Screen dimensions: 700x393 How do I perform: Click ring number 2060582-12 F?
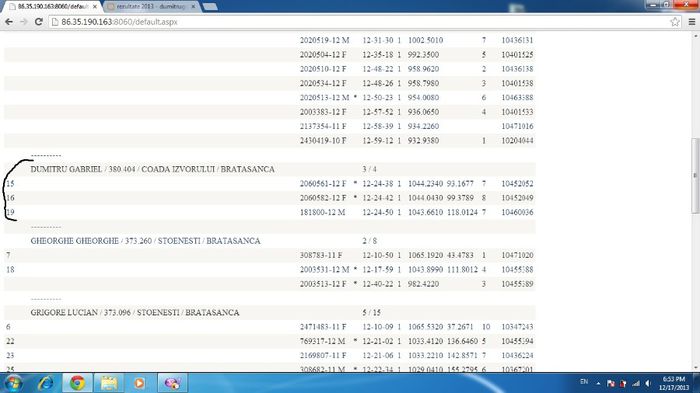coord(323,198)
